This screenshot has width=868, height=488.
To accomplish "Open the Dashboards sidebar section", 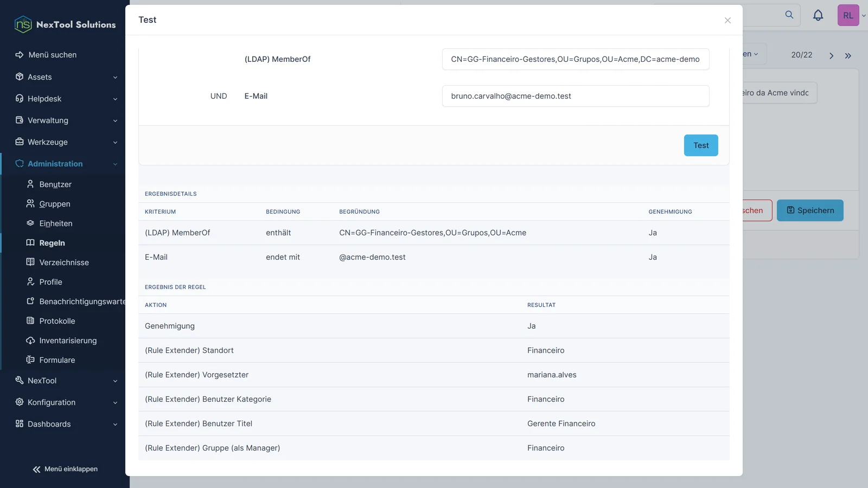I will pos(65,424).
